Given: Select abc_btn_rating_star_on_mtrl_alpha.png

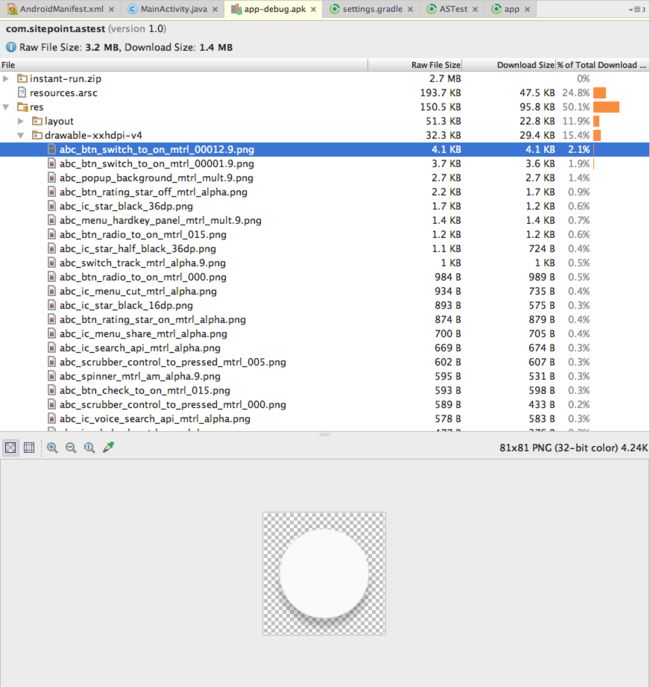Looking at the screenshot, I should (325, 319).
